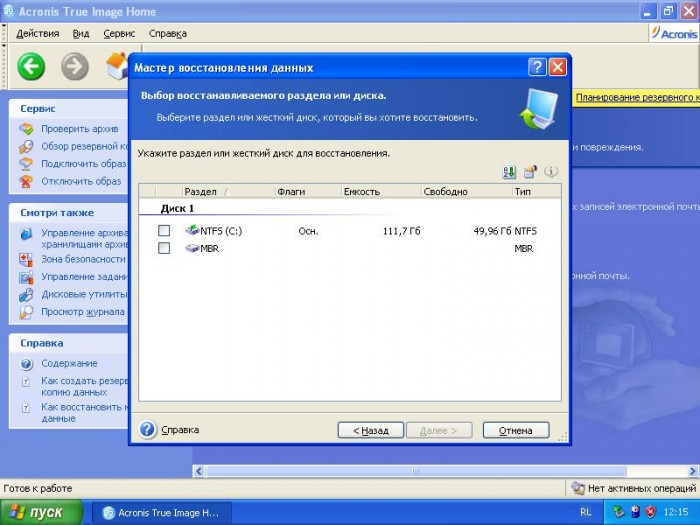Click the Просмотр журнала icon
The width and height of the screenshot is (700, 525).
coord(26,312)
